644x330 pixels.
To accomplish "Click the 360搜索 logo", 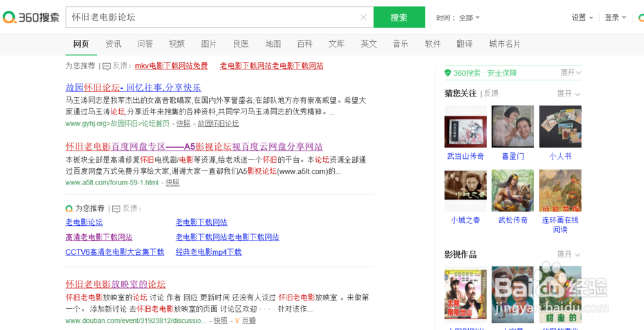I will click(30, 17).
